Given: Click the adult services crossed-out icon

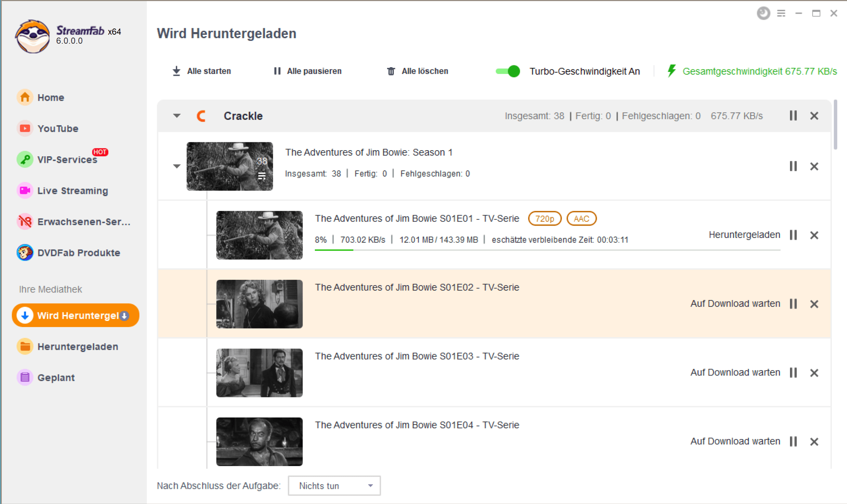Looking at the screenshot, I should [25, 222].
